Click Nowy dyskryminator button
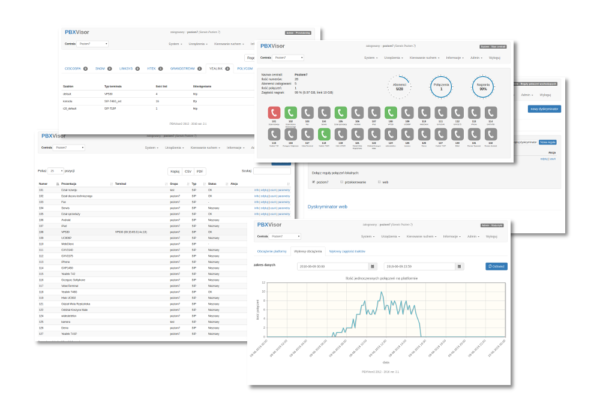This screenshot has width=600, height=415. pyautogui.click(x=544, y=109)
